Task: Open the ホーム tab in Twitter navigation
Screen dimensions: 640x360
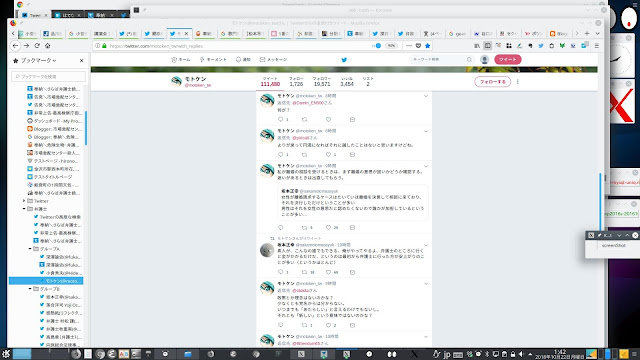Action: (x=181, y=60)
